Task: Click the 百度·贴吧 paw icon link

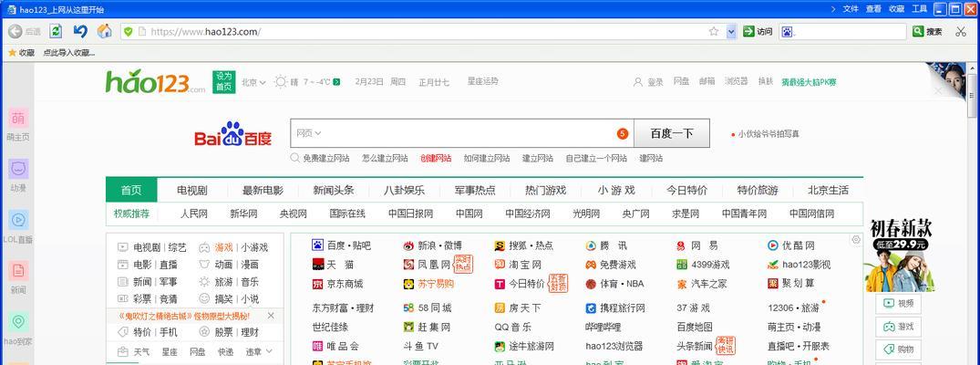Action: coord(317,245)
